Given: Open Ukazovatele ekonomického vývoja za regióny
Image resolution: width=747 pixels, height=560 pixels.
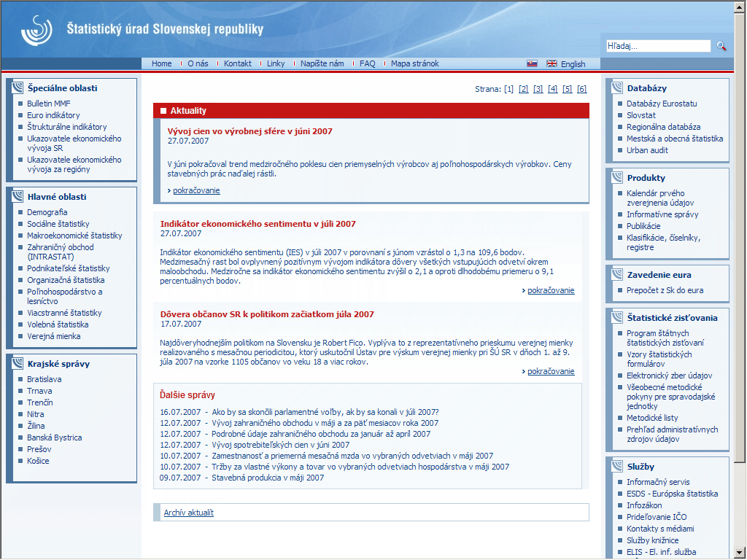Looking at the screenshot, I should [x=74, y=164].
